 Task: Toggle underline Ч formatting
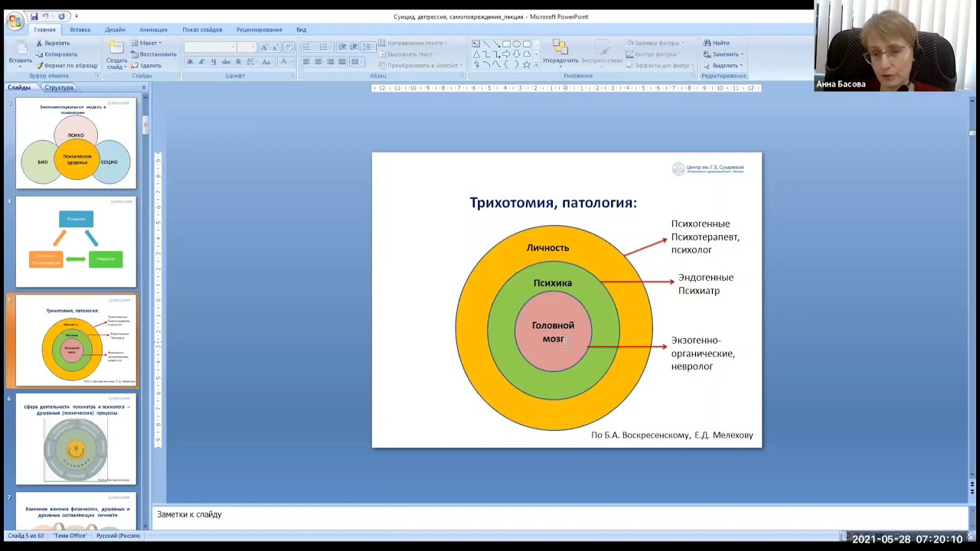point(213,62)
